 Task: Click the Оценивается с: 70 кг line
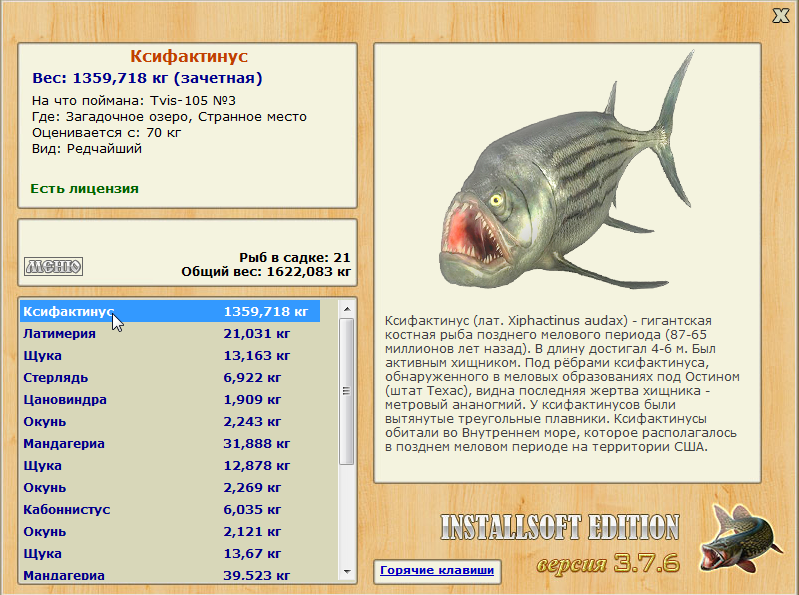(106, 133)
